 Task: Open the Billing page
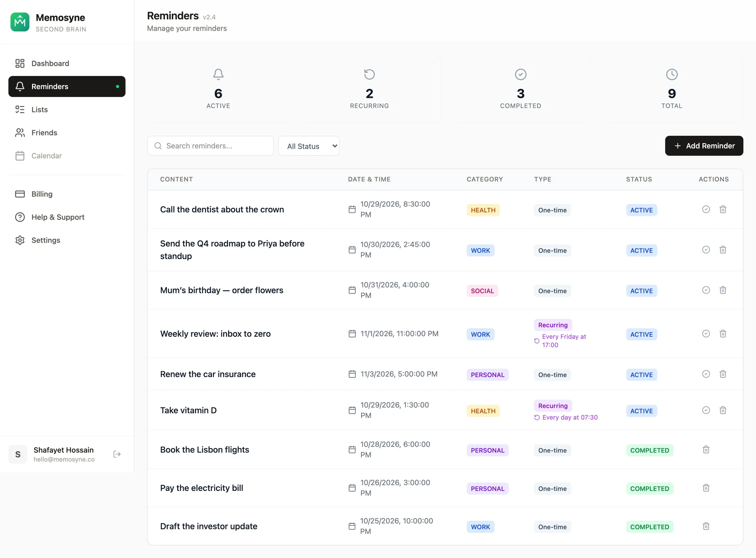67,194
